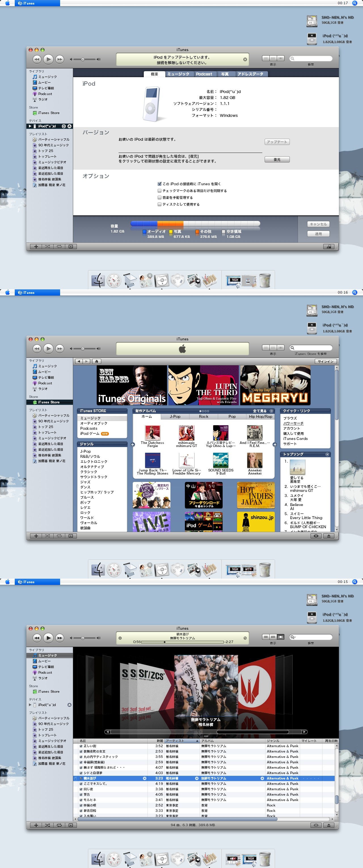Open Finder from the topmost dock

98,280
